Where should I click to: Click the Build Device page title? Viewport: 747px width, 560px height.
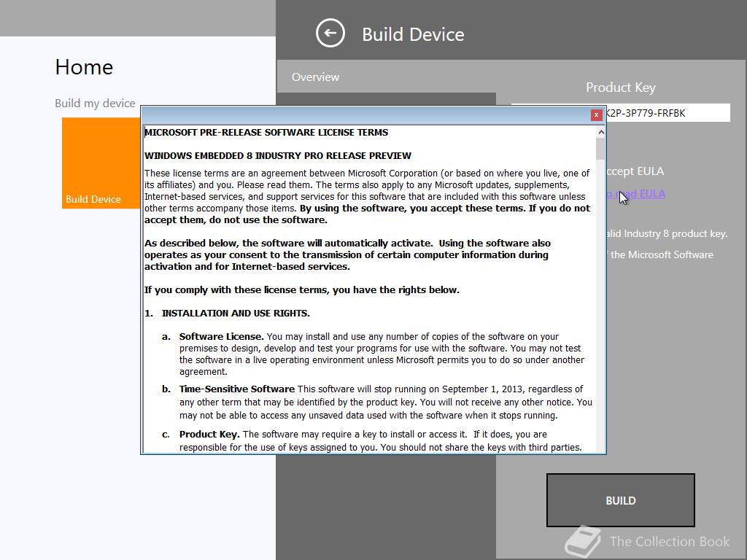tap(413, 34)
